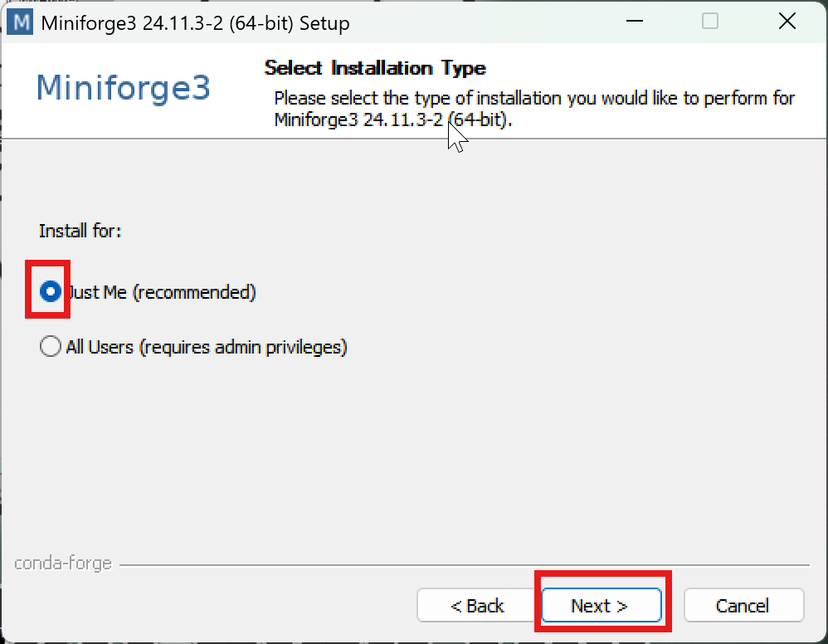
Task: Close the Miniforge3 Setup window
Action: click(x=787, y=22)
